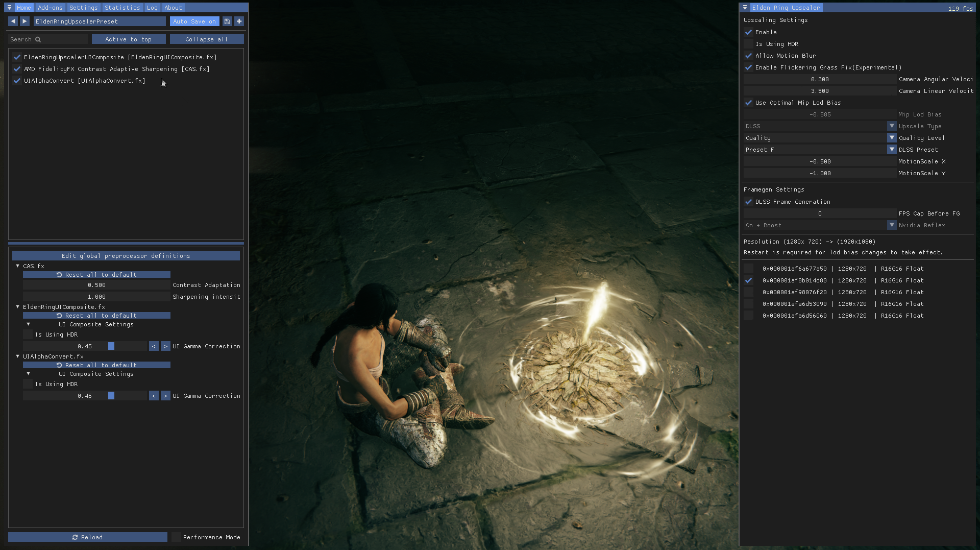Screen dimensions: 980x550
Task: Select buffer 0x000001af6a677a50 checkbox
Action: pos(748,269)
